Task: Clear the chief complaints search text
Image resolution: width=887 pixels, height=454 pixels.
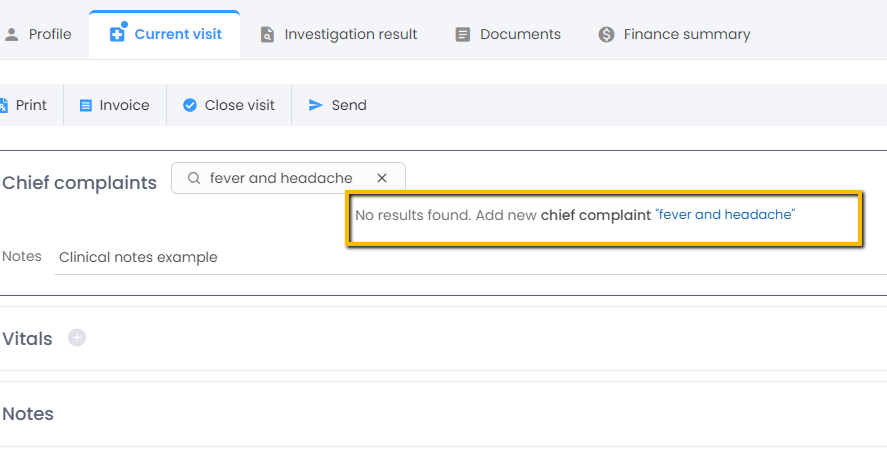Action: point(382,178)
